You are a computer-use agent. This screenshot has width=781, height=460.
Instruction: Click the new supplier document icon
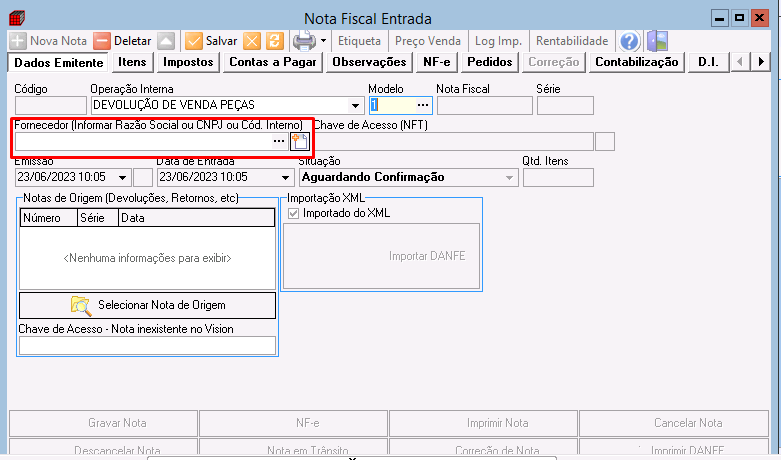click(300, 141)
